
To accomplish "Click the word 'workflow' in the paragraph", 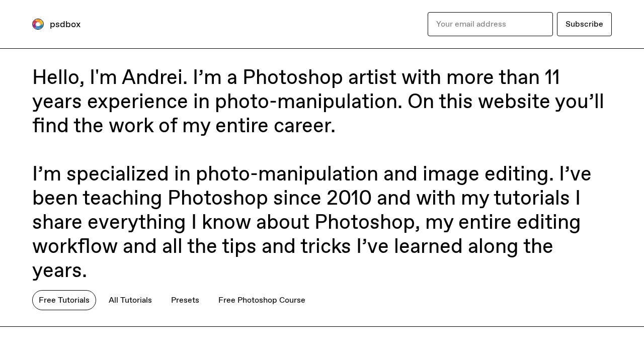I will tap(74, 246).
